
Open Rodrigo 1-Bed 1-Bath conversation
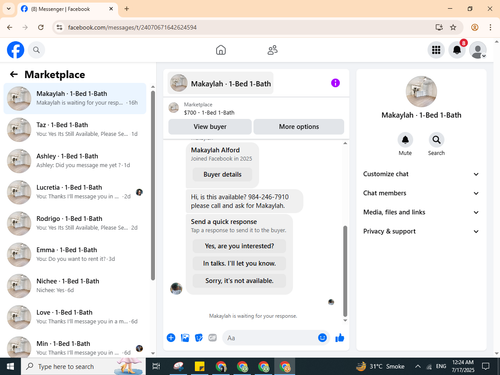tap(75, 223)
